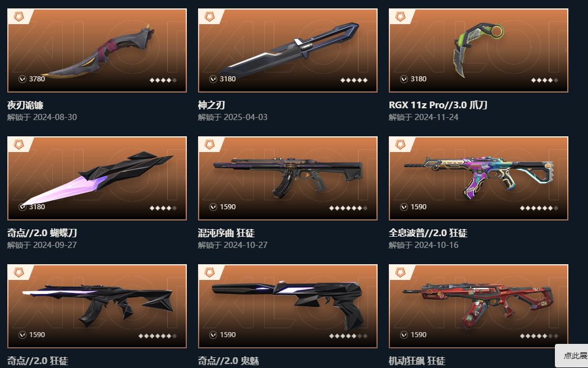This screenshot has height=368, width=588.
Task: Click the 混沌序曲 狂徒 title text
Action: 226,233
